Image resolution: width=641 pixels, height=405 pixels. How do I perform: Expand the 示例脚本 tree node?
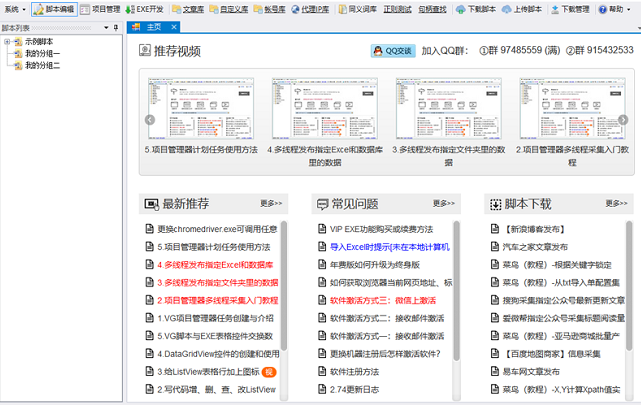tap(7, 42)
